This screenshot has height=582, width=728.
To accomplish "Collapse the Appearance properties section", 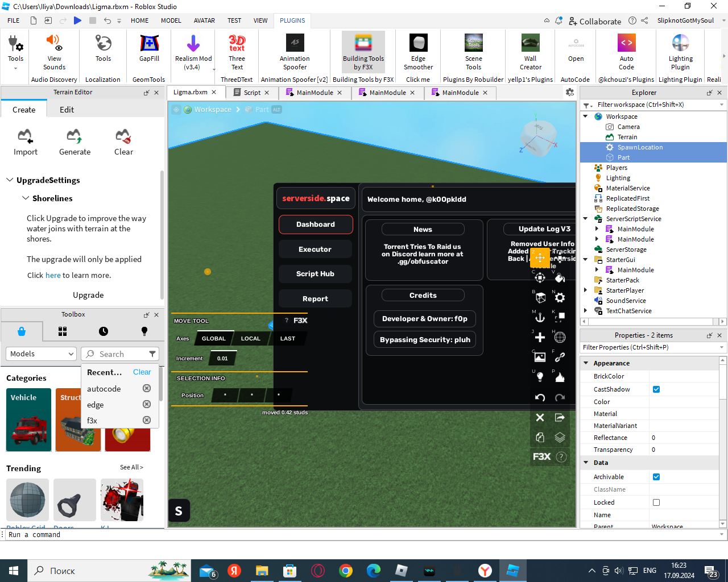I will (586, 363).
